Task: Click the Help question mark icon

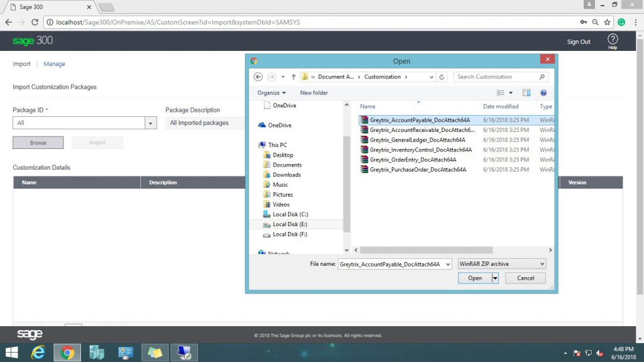Action: [613, 40]
